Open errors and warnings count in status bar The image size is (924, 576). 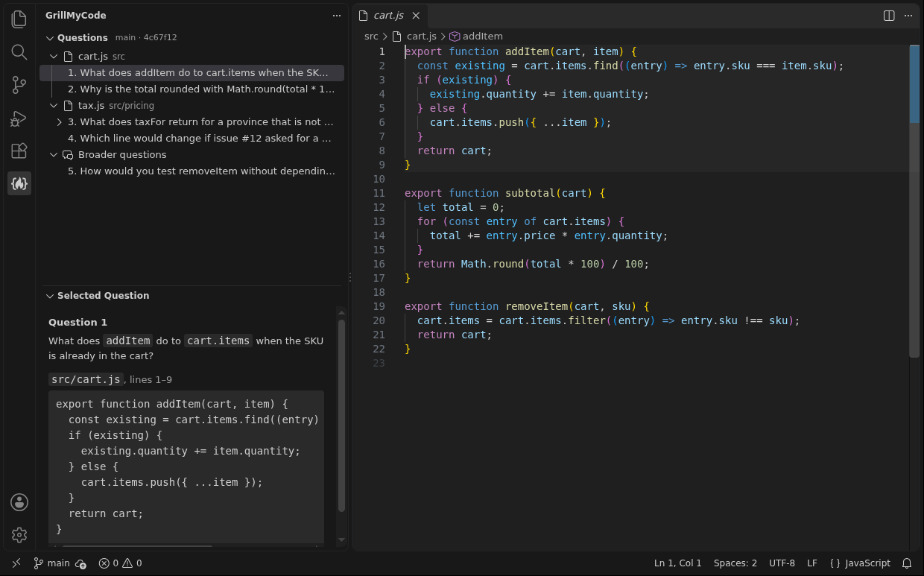pyautogui.click(x=120, y=563)
